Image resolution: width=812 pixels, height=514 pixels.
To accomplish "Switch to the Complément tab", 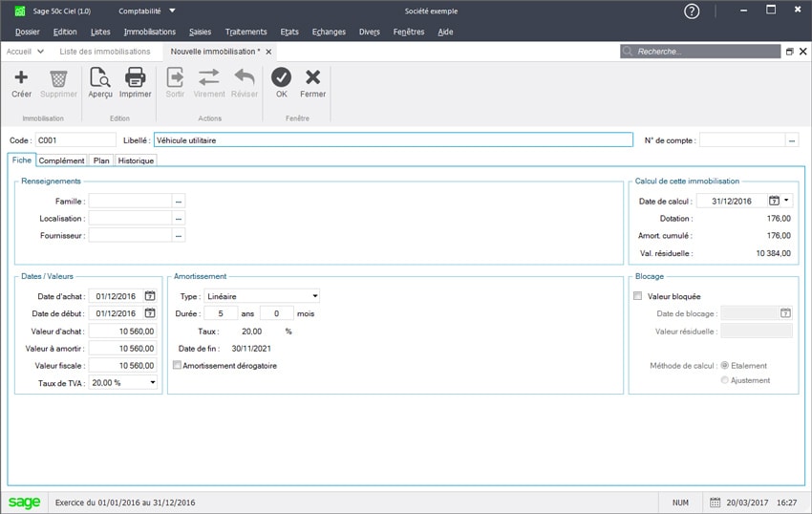I will (61, 161).
